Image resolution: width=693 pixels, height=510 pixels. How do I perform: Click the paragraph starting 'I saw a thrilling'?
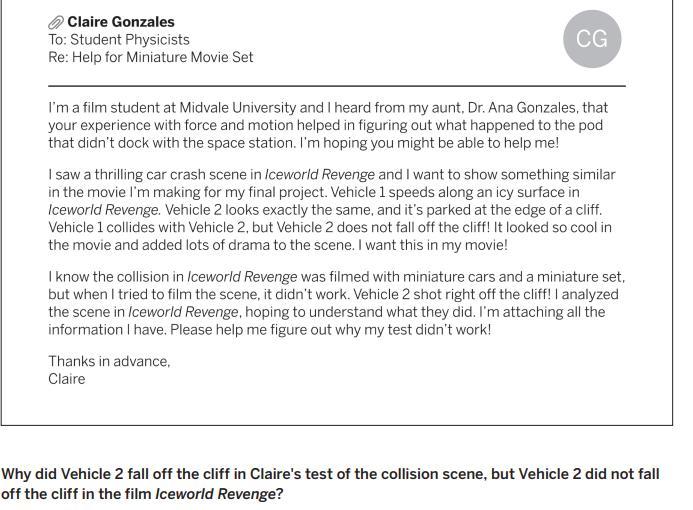[x=330, y=210]
